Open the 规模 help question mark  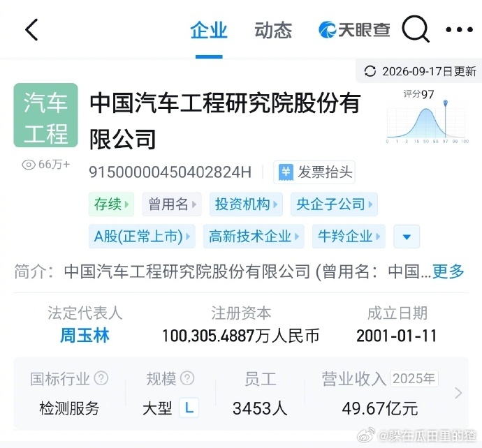(x=187, y=378)
